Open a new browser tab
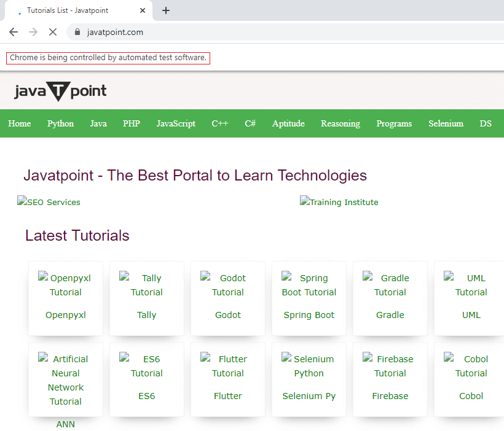The width and height of the screenshot is (504, 431). (x=166, y=10)
